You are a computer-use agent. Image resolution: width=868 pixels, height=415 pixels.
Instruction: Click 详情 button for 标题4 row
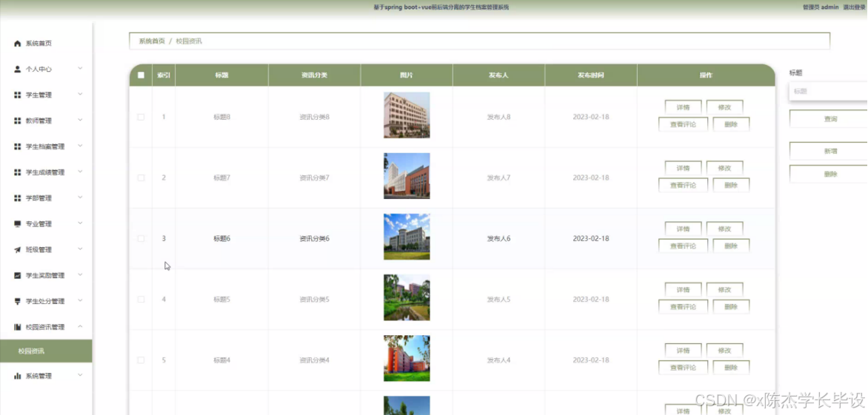pyautogui.click(x=683, y=351)
